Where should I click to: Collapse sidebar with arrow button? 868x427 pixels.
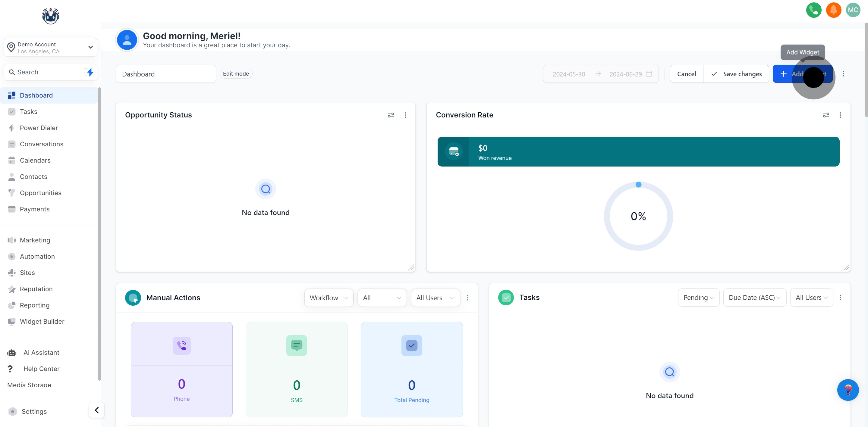[97, 410]
